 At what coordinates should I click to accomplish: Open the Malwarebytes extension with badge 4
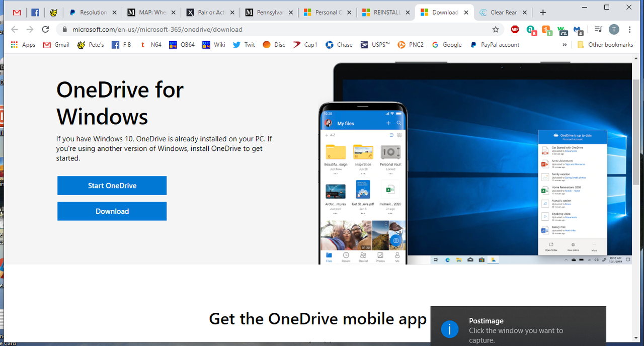pyautogui.click(x=579, y=30)
